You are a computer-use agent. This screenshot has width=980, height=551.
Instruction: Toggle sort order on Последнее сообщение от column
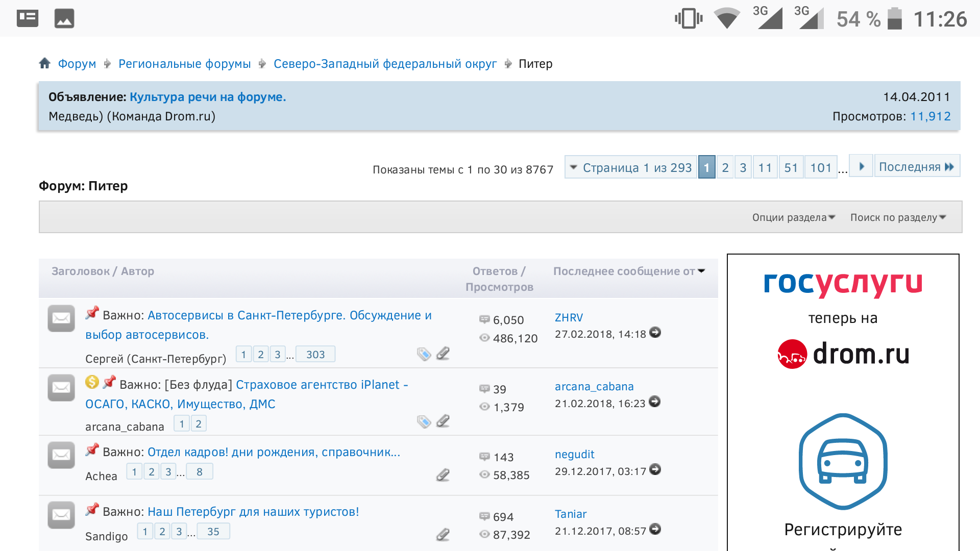pyautogui.click(x=701, y=271)
